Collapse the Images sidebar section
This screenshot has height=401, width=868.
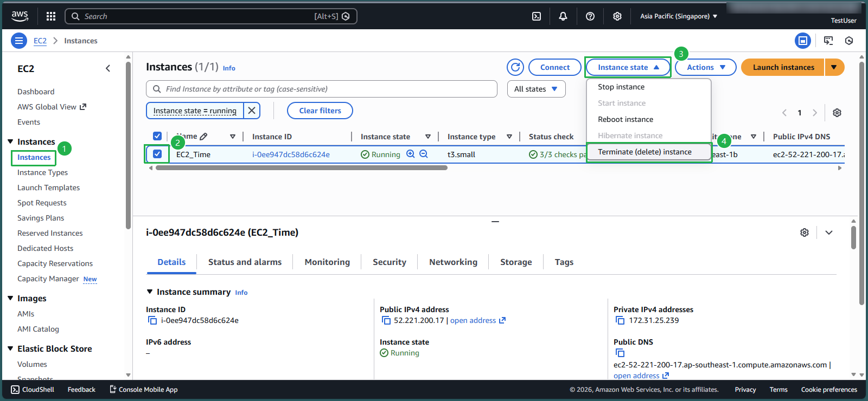(10, 298)
